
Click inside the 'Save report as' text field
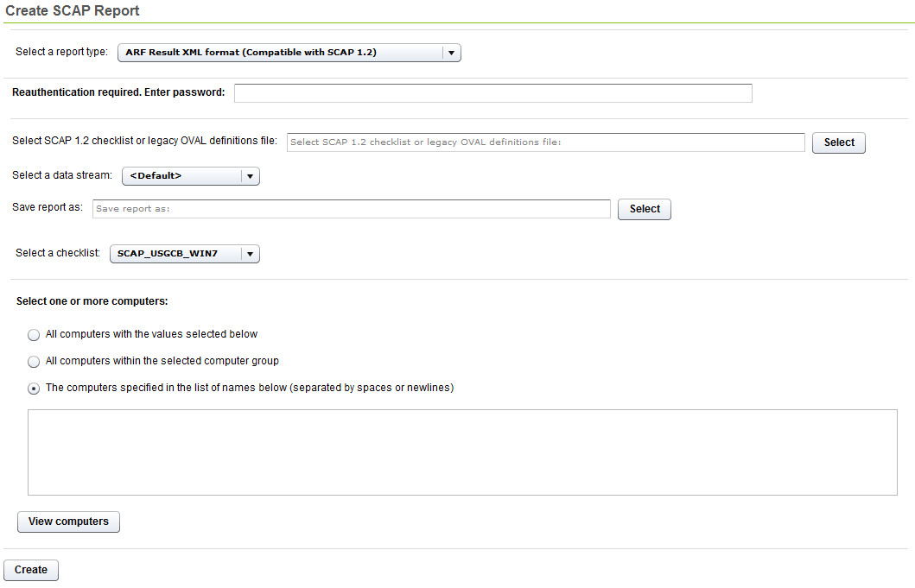351,209
